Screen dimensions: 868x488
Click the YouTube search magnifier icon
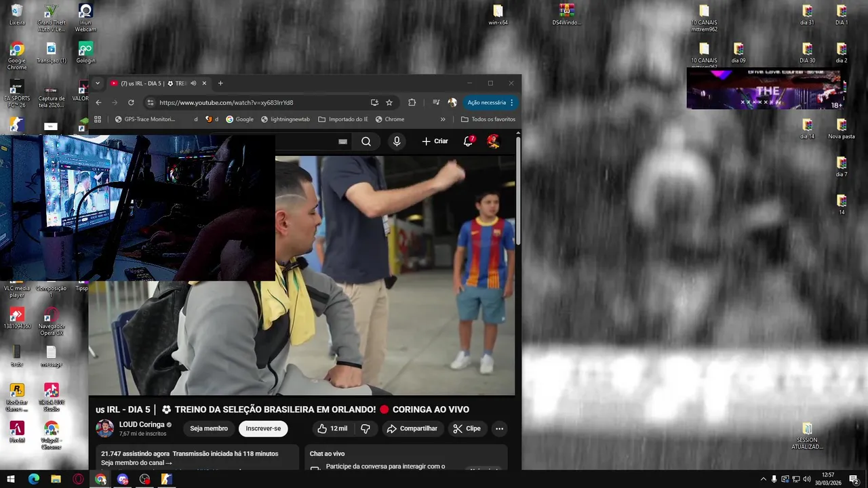[366, 141]
